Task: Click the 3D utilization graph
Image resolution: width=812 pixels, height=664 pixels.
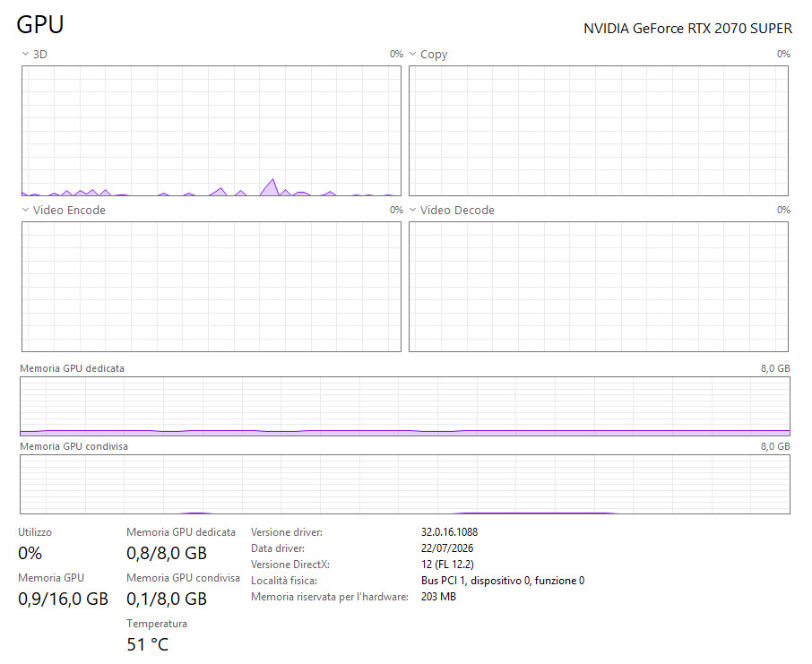Action: point(212,131)
